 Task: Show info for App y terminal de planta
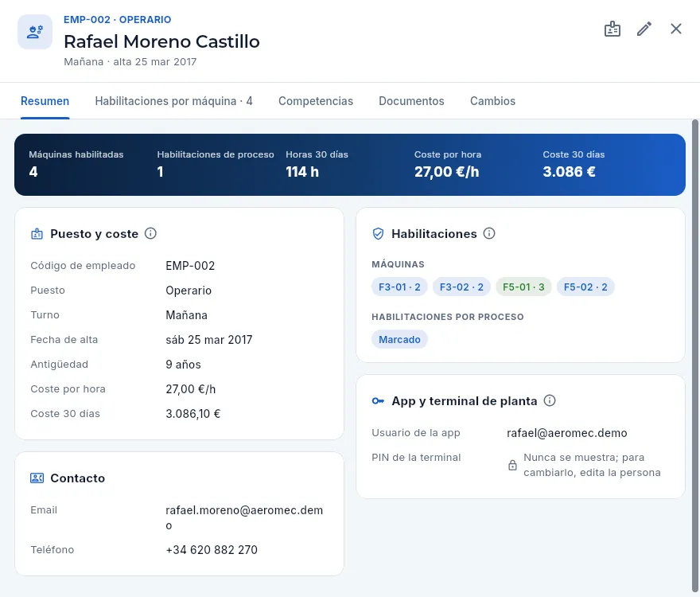pyautogui.click(x=550, y=401)
